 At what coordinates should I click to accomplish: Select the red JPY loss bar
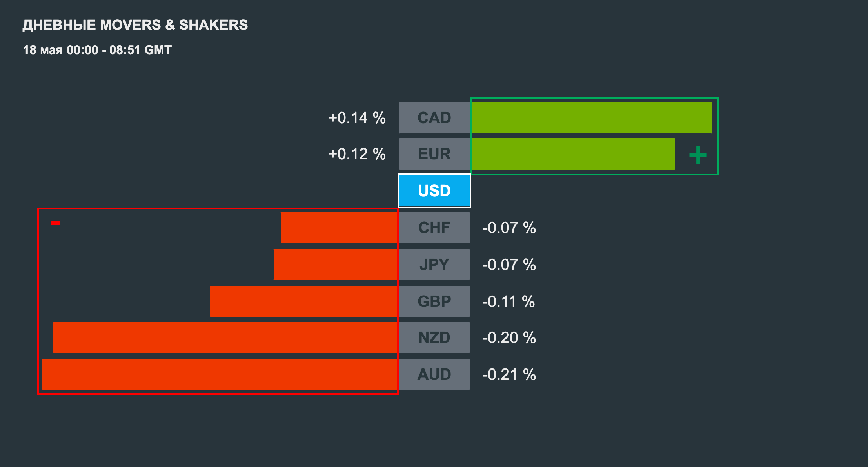(x=336, y=265)
